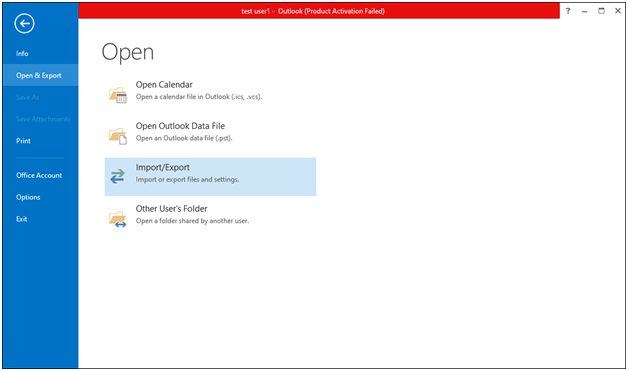Click the Other User's Folder title
This screenshot has height=371, width=628.
tap(171, 209)
